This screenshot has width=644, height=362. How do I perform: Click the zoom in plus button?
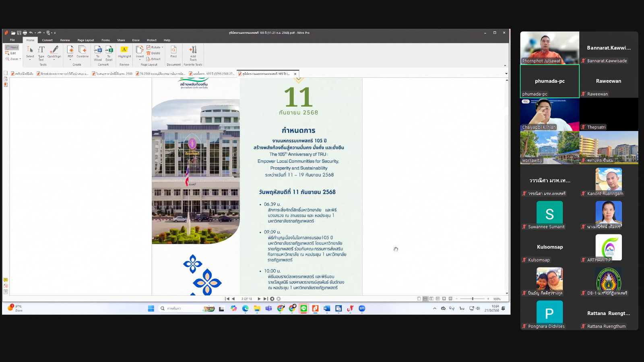point(488,299)
